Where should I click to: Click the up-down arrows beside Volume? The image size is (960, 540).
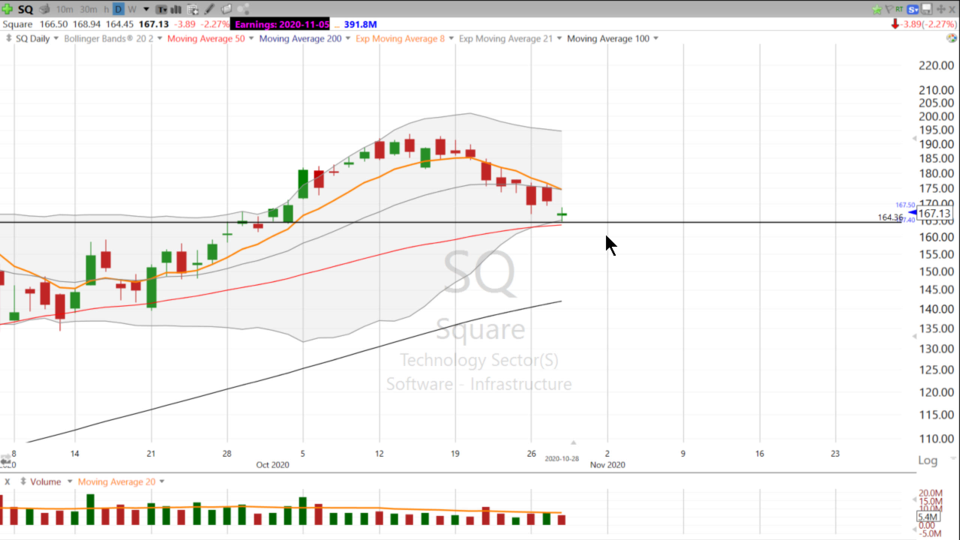[23, 482]
